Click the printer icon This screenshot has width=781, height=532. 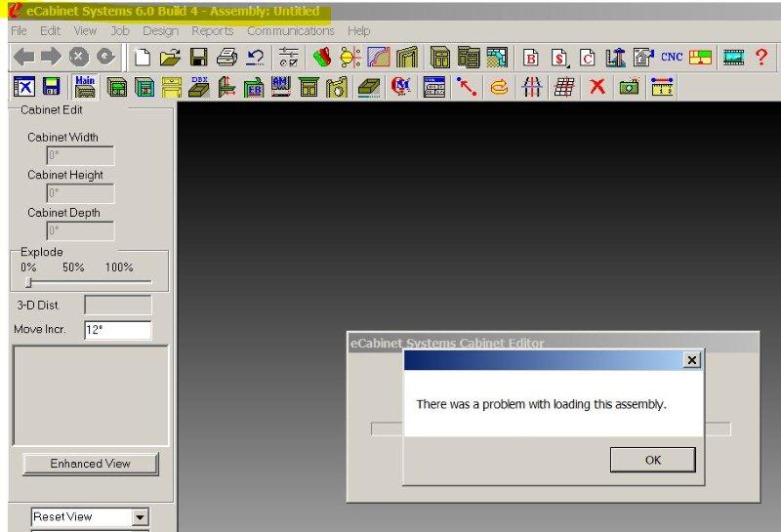227,57
